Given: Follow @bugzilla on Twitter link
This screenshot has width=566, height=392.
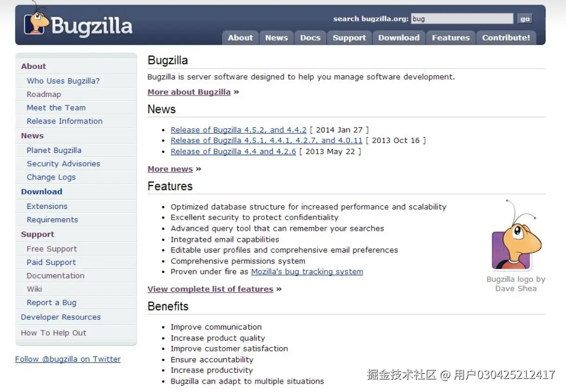Looking at the screenshot, I should (x=68, y=359).
